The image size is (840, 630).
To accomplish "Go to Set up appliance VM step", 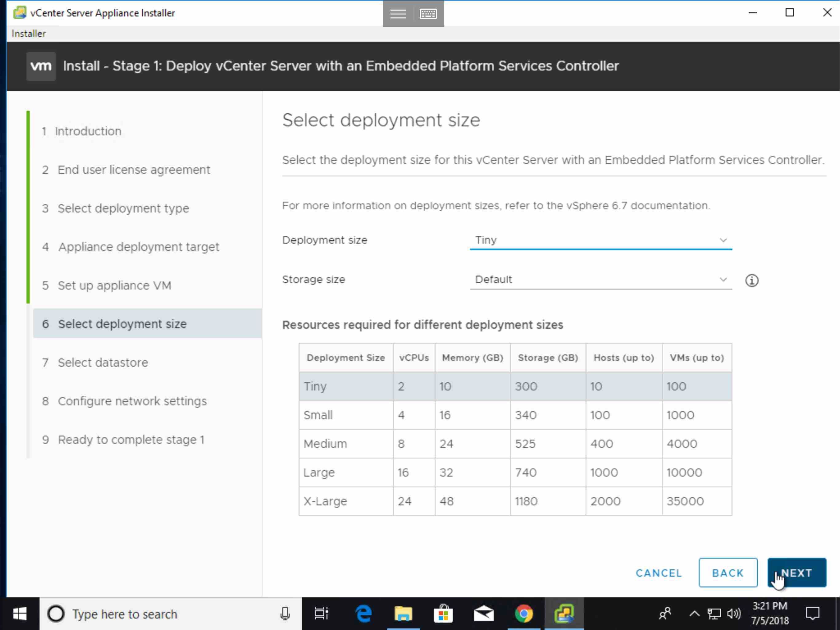I will (106, 285).
